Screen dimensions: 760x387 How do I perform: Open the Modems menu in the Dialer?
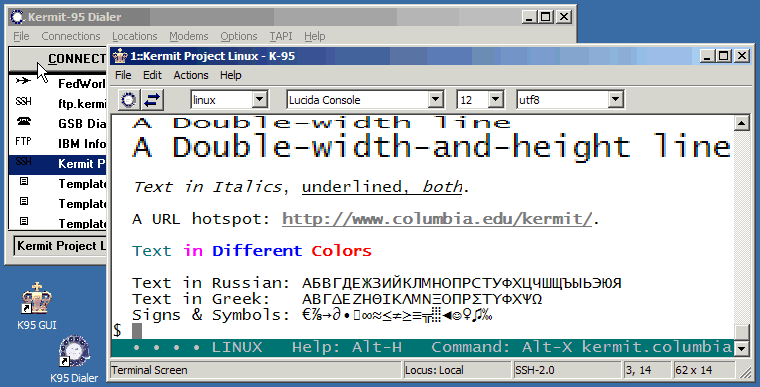tap(189, 36)
